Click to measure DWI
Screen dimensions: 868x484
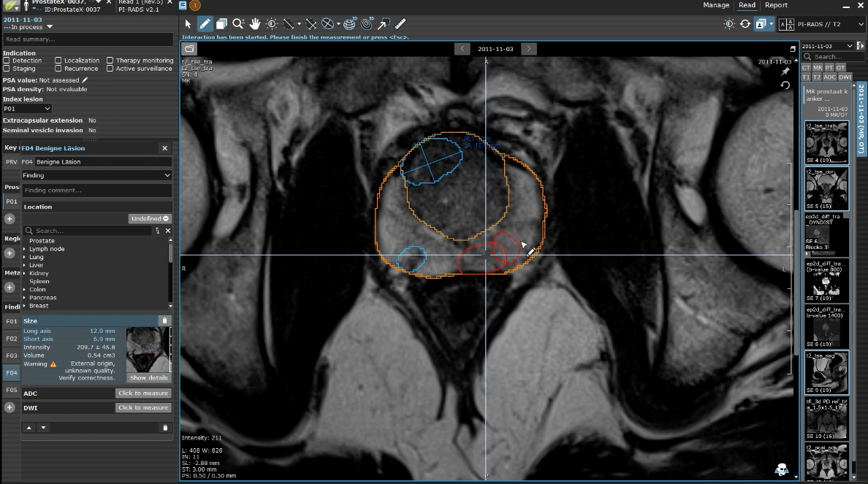pyautogui.click(x=142, y=407)
